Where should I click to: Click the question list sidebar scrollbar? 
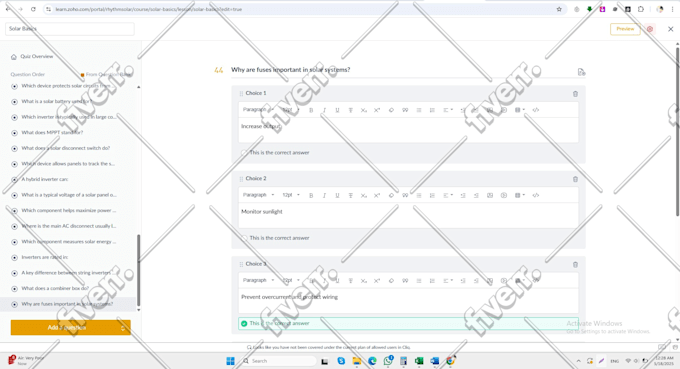(x=139, y=271)
